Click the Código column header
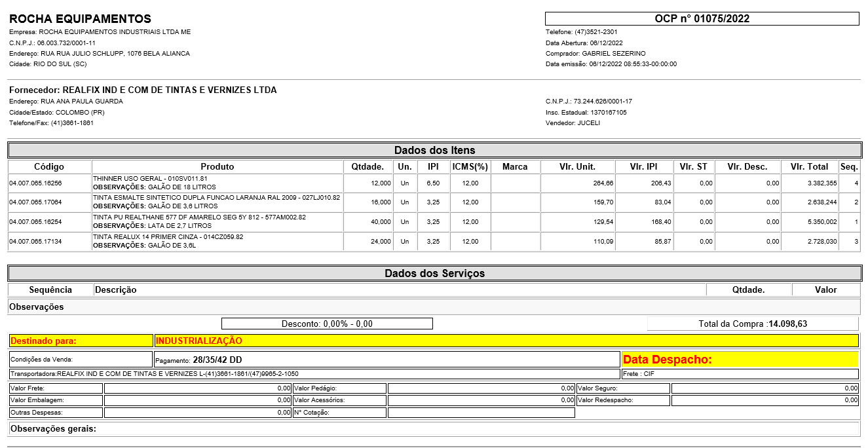This screenshot has width=868, height=448. [49, 166]
